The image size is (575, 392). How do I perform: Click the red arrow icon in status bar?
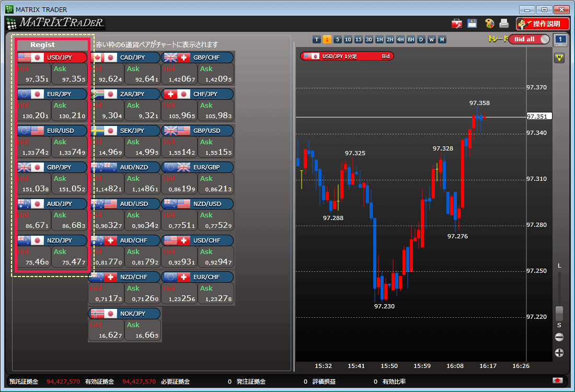[x=557, y=381]
